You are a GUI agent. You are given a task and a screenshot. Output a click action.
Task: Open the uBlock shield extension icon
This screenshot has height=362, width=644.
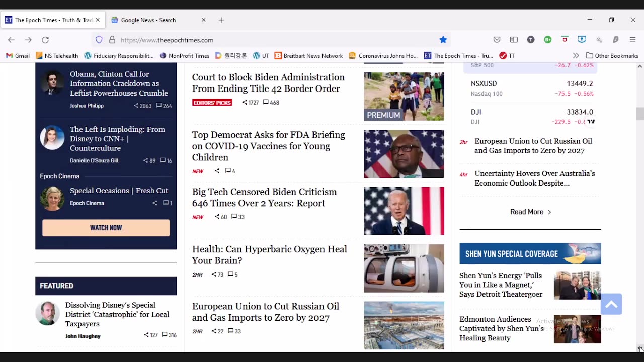click(565, 40)
